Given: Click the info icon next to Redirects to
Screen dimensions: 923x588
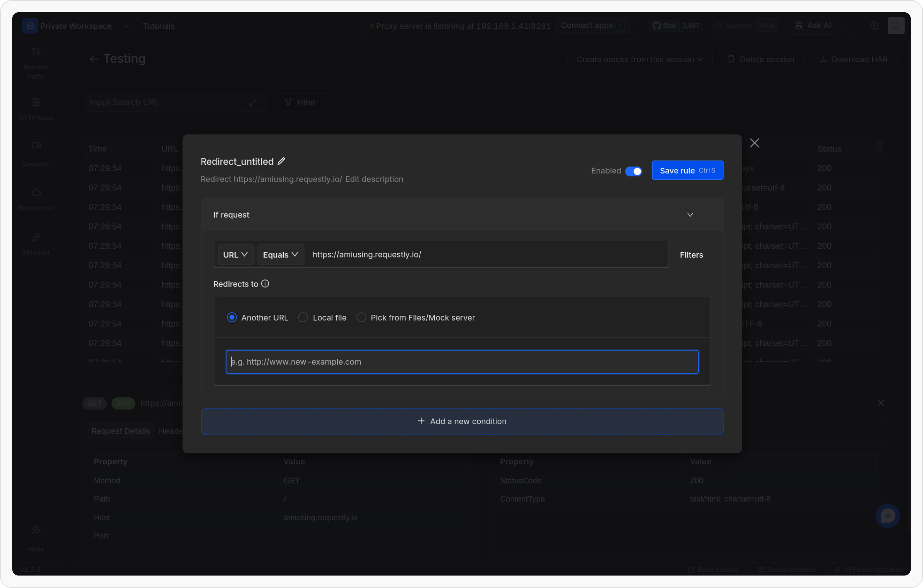Looking at the screenshot, I should [265, 284].
